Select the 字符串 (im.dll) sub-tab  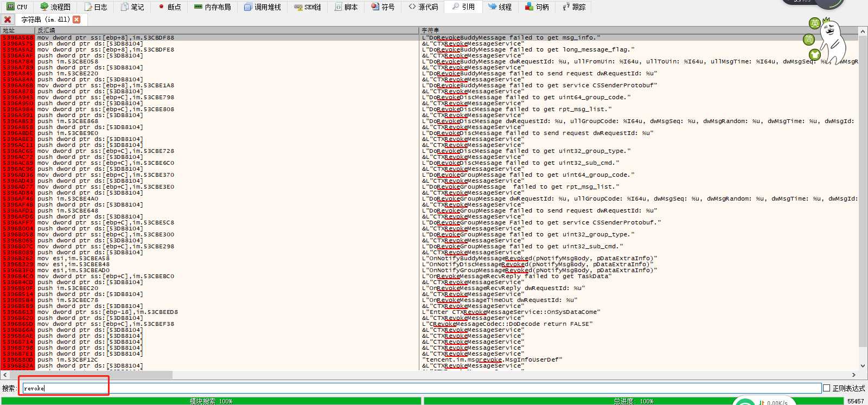click(x=46, y=20)
